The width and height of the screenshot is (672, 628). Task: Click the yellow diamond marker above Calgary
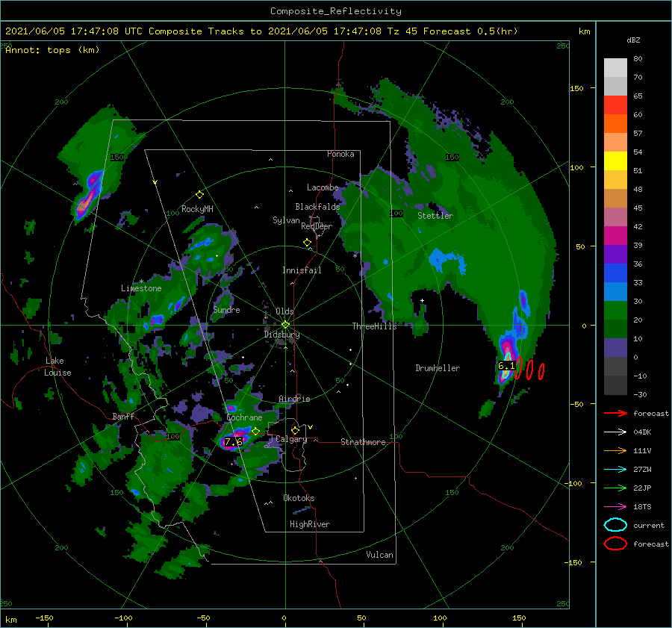[x=295, y=430]
